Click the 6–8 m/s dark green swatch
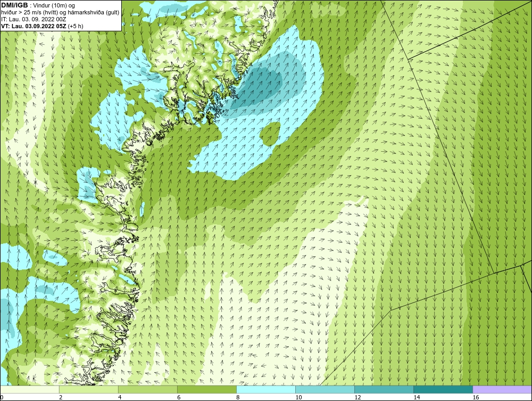Screen dimensions: 532x401 (x=206, y=389)
